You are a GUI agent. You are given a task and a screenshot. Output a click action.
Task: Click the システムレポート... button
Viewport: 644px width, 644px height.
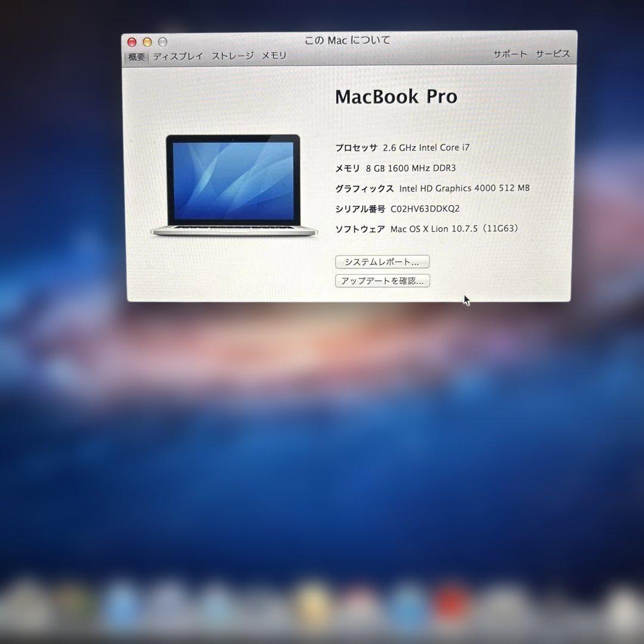(x=382, y=262)
